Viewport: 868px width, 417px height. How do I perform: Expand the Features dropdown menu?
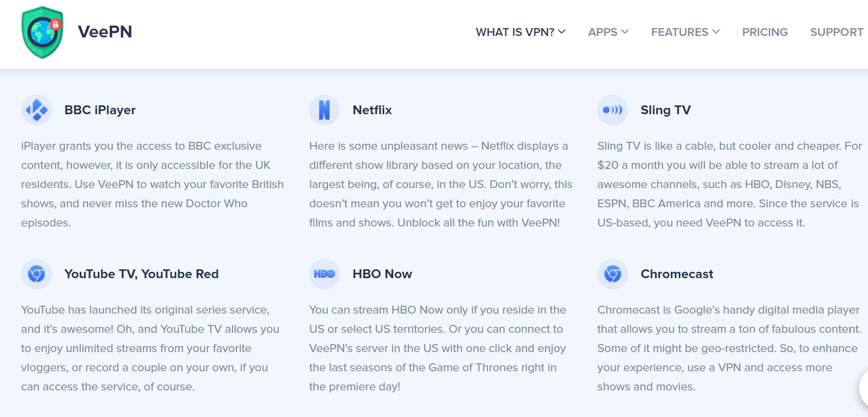tap(685, 32)
